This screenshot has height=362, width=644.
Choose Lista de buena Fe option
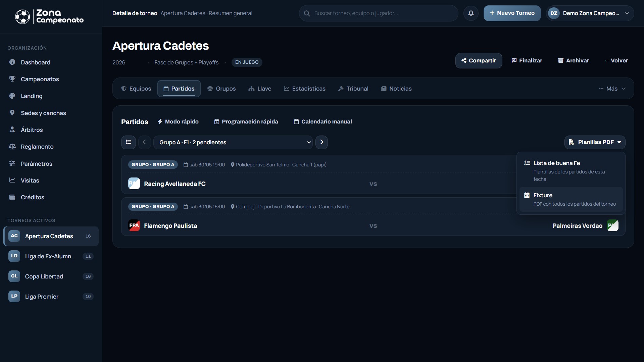571,171
